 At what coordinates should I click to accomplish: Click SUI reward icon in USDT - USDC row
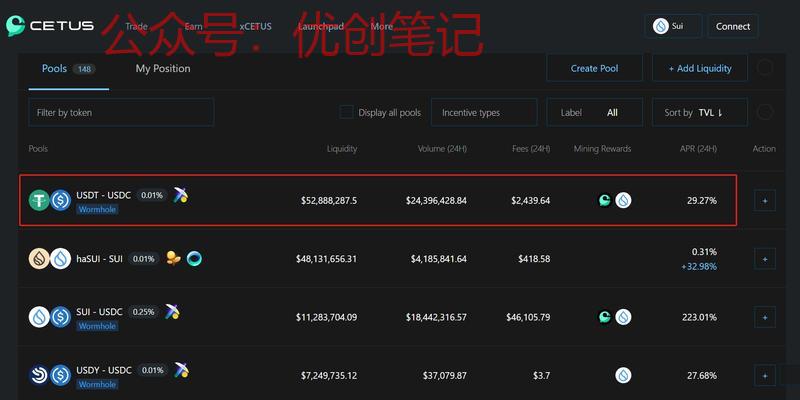(x=623, y=201)
